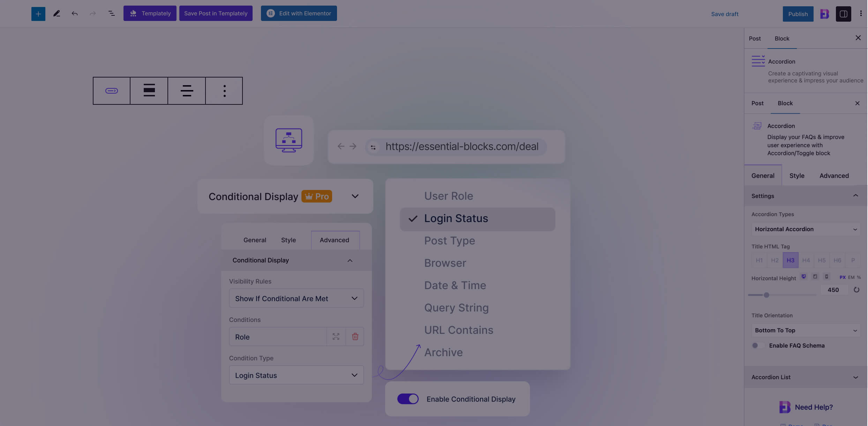Click the blue block inserter plus button
868x426 pixels.
coord(38,14)
